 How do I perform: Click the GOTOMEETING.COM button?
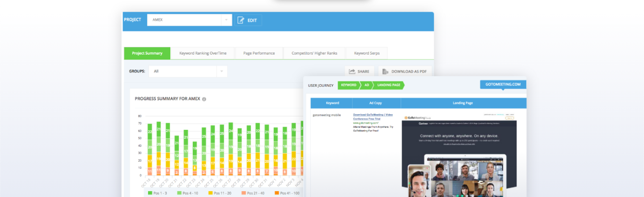503,85
